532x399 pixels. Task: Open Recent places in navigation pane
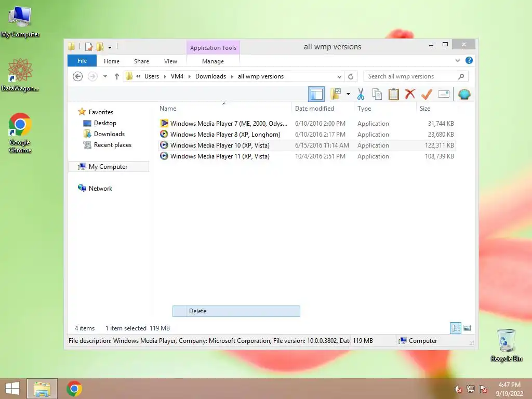coord(113,145)
